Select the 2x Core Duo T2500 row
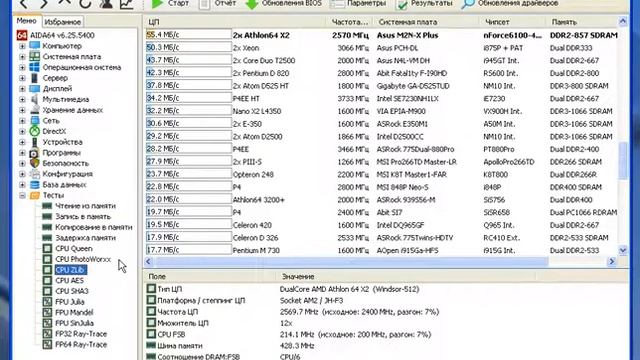The image size is (640, 360). (x=382, y=60)
